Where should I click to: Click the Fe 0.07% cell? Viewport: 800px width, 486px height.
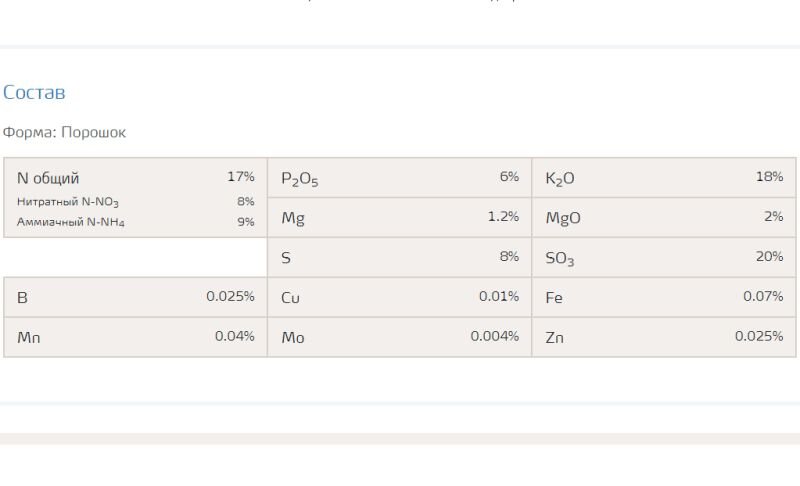(664, 297)
